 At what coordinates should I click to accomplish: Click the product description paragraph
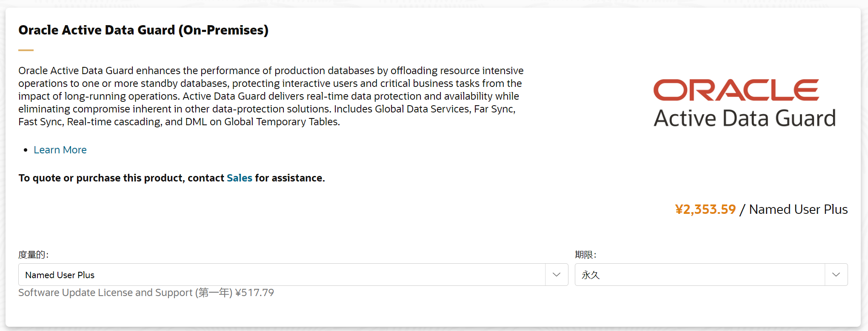coord(271,96)
